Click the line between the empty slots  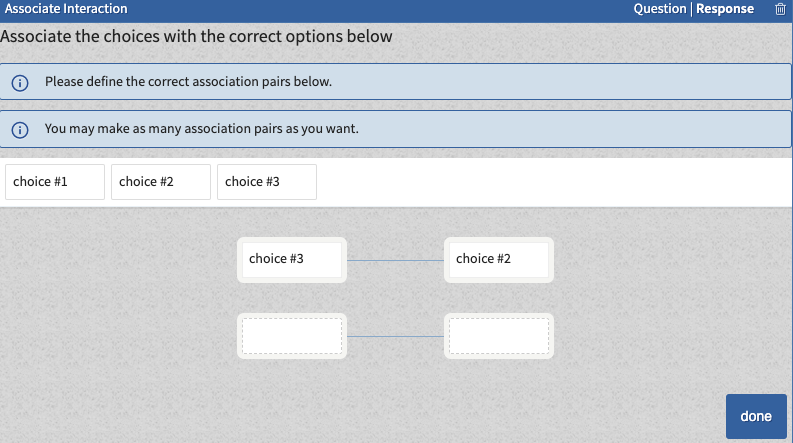coord(395,336)
